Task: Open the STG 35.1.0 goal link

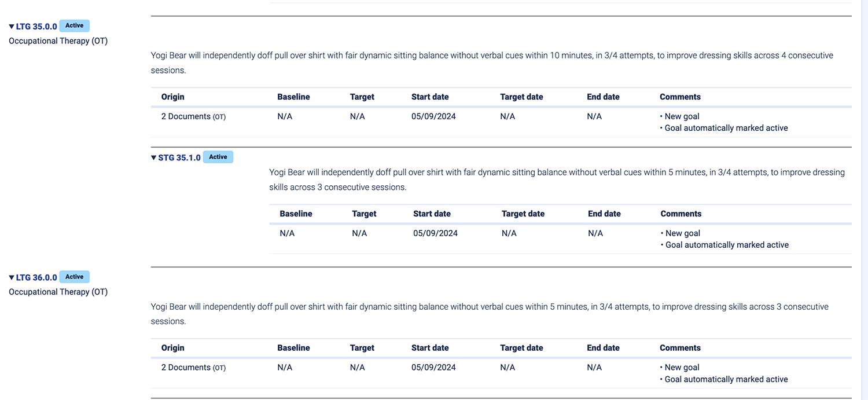Action: 179,157
